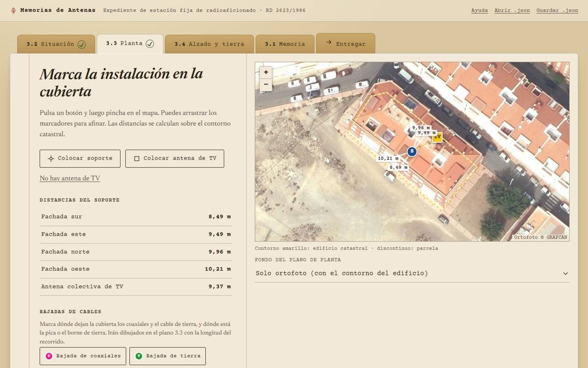Click the Contorno amarillo map caption
The image size is (588, 368).
pos(346,248)
